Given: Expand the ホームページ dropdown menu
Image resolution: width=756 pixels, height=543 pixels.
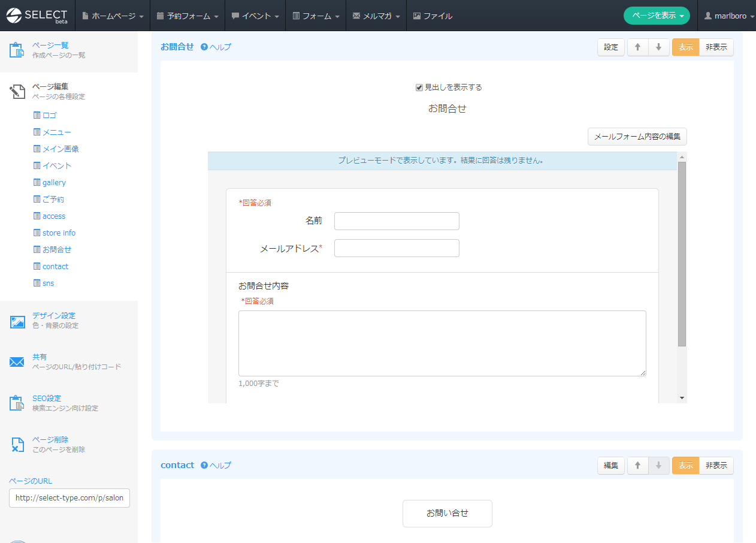Looking at the screenshot, I should (x=113, y=16).
